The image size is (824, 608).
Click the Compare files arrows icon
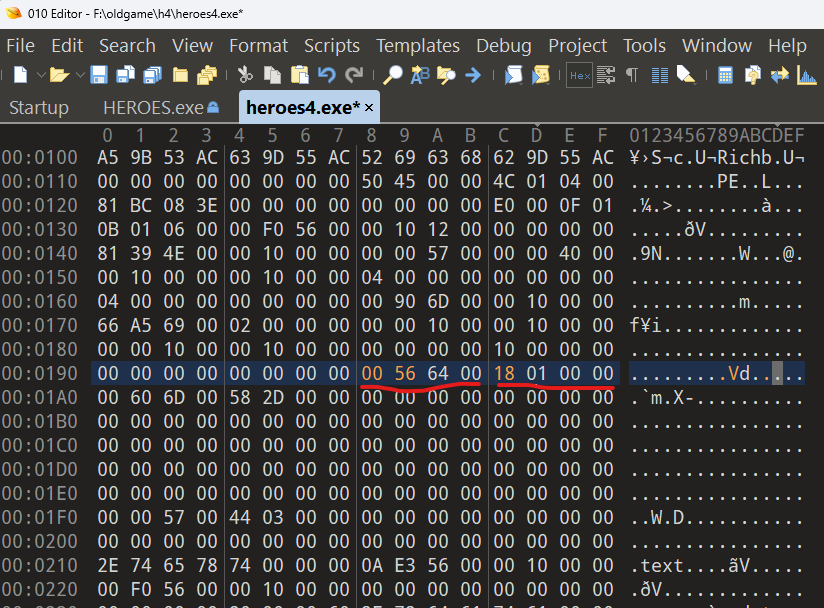pyautogui.click(x=780, y=75)
